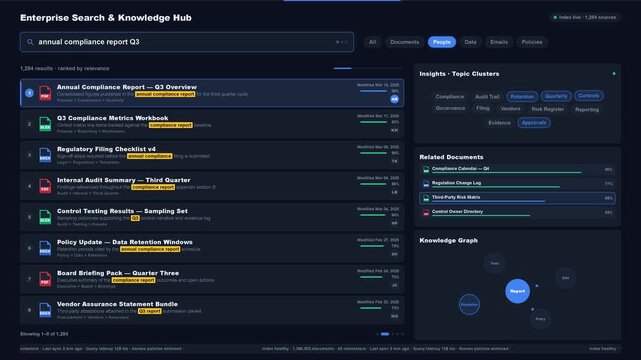The height and width of the screenshot is (360, 641).
Task: Select the Team node in Knowledge Graph
Action: (x=494, y=263)
